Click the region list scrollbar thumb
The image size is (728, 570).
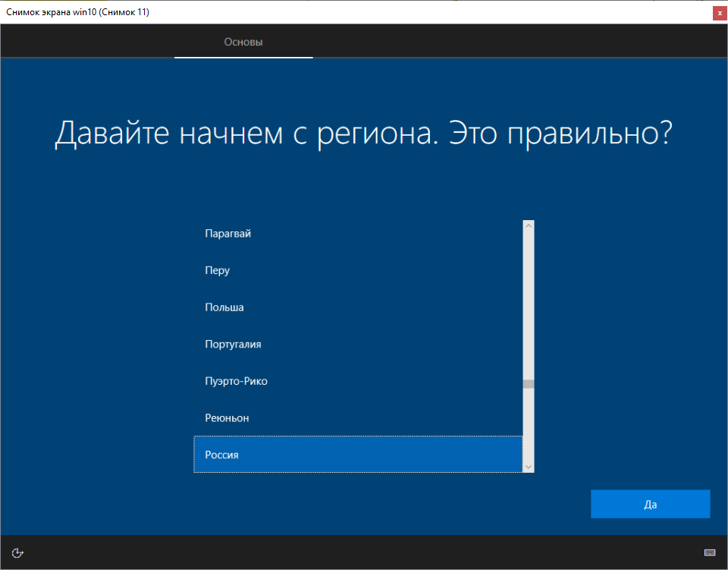(x=529, y=384)
